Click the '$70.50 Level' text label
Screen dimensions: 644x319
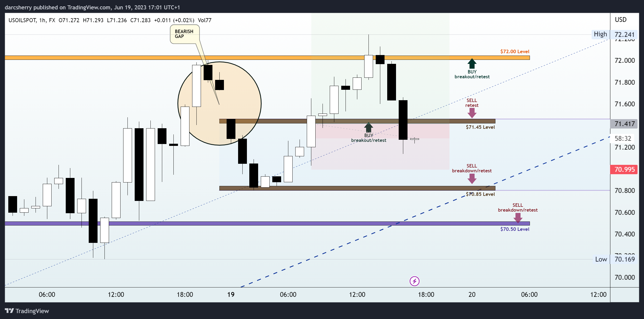pos(515,229)
